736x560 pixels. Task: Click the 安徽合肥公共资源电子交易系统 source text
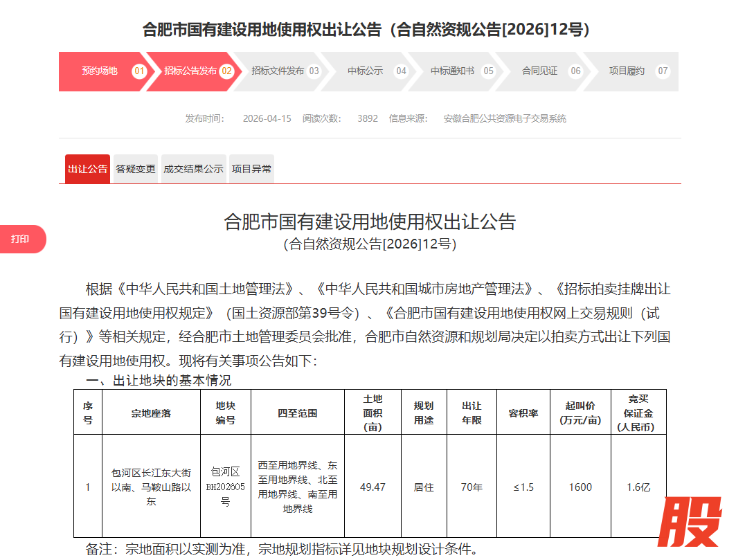(505, 119)
